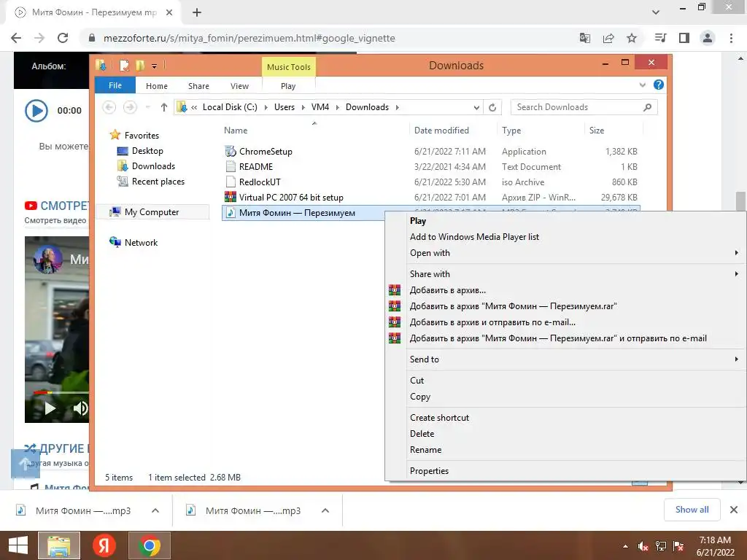Show hidden tray icons arrow
The width and height of the screenshot is (747, 560).
(625, 547)
